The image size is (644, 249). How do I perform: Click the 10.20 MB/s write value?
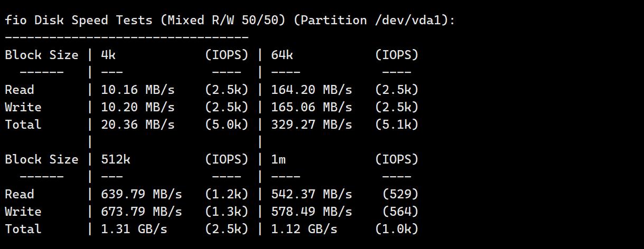click(138, 107)
